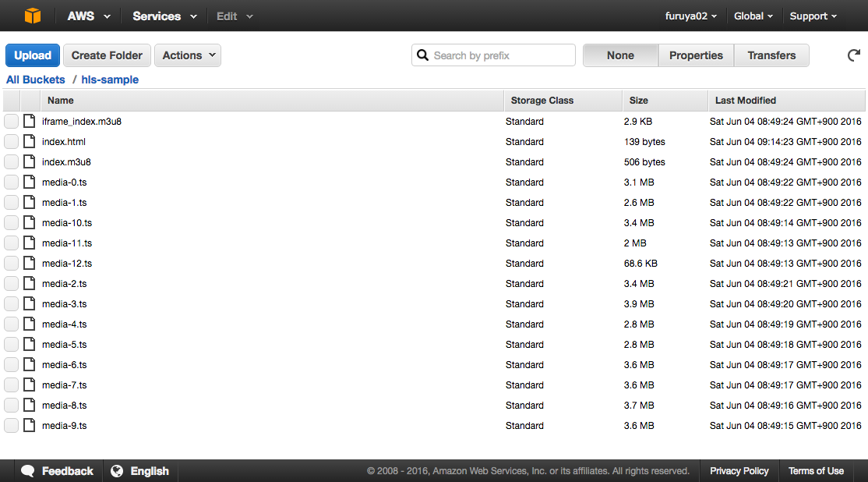Open the Actions dropdown
Image resolution: width=868 pixels, height=482 pixels.
pyautogui.click(x=188, y=55)
